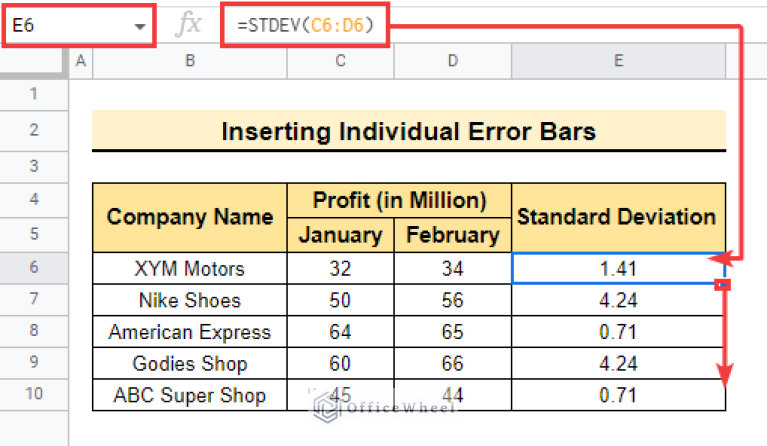Viewport: 767px width, 446px height.
Task: Select row 9 header
Action: 34,362
